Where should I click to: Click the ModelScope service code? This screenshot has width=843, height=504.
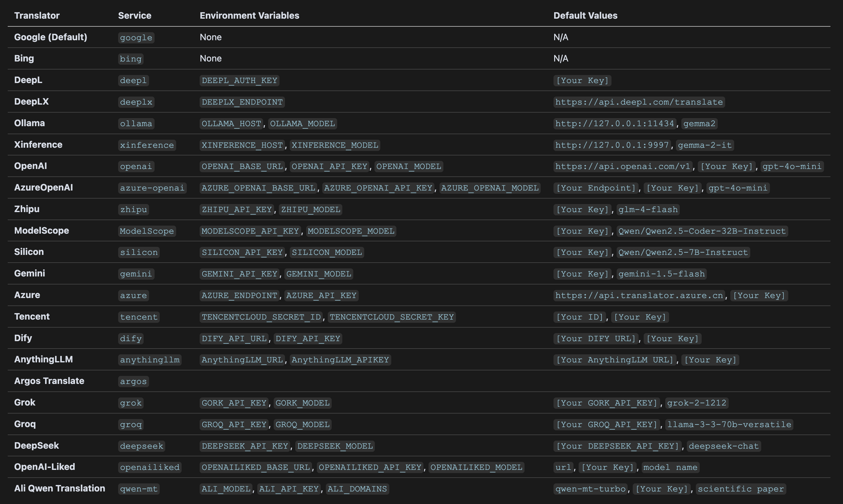coord(147,231)
